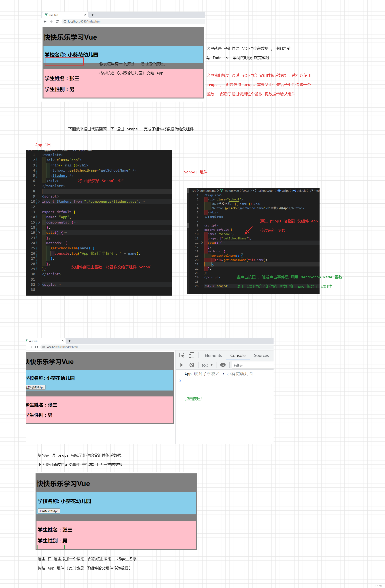This screenshot has width=385, height=588.
Task: Expand folded import line 10 in App.vue
Action: pos(39,201)
